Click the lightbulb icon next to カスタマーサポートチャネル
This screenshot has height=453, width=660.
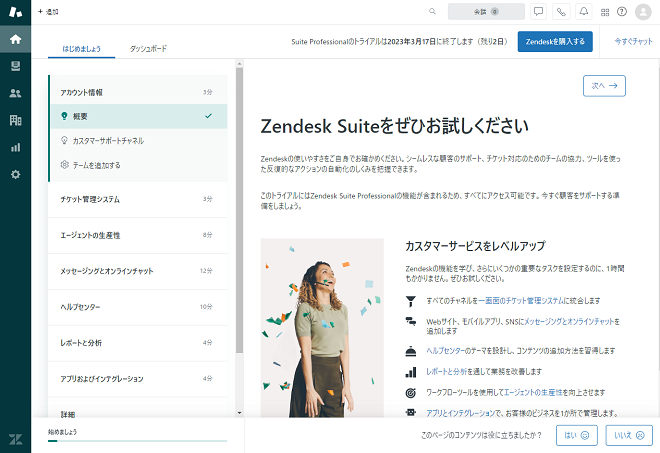64,140
